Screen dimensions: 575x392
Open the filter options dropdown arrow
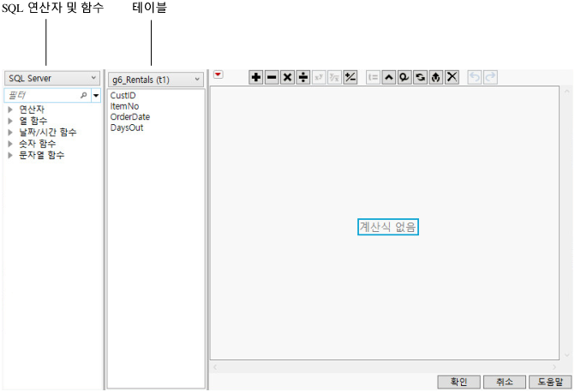click(x=96, y=95)
